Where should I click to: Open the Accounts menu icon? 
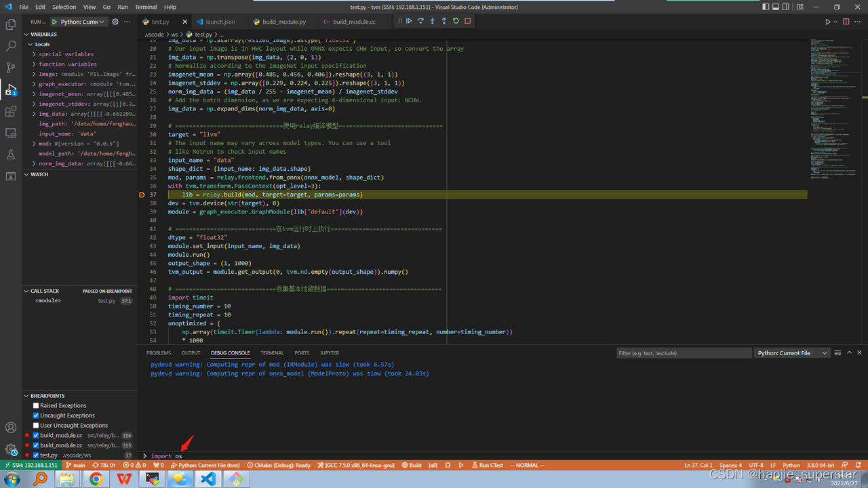pyautogui.click(x=11, y=428)
